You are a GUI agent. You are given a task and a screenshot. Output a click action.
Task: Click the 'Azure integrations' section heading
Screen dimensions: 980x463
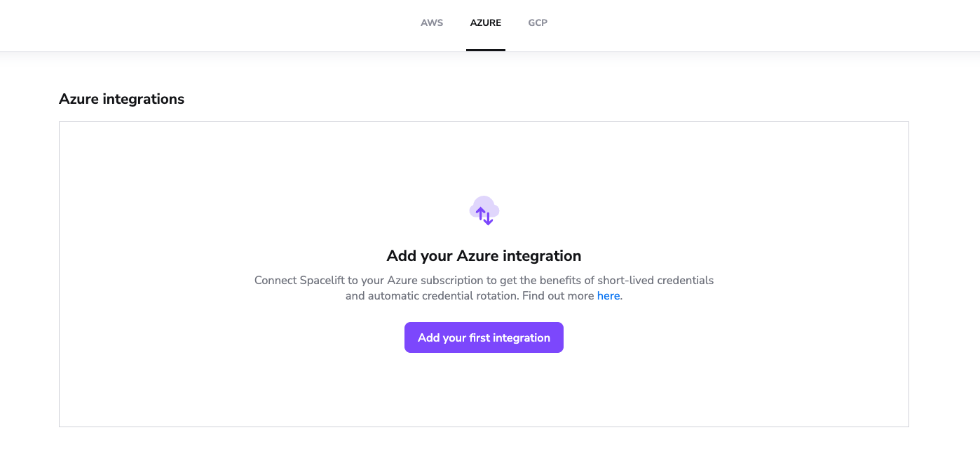click(122, 99)
